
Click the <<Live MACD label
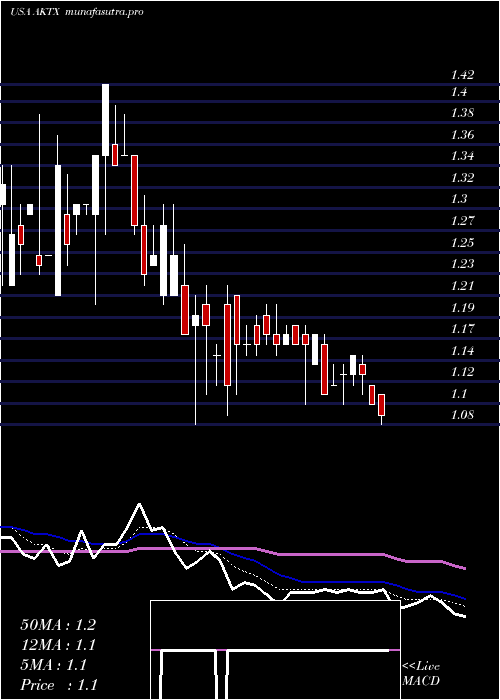point(421,674)
